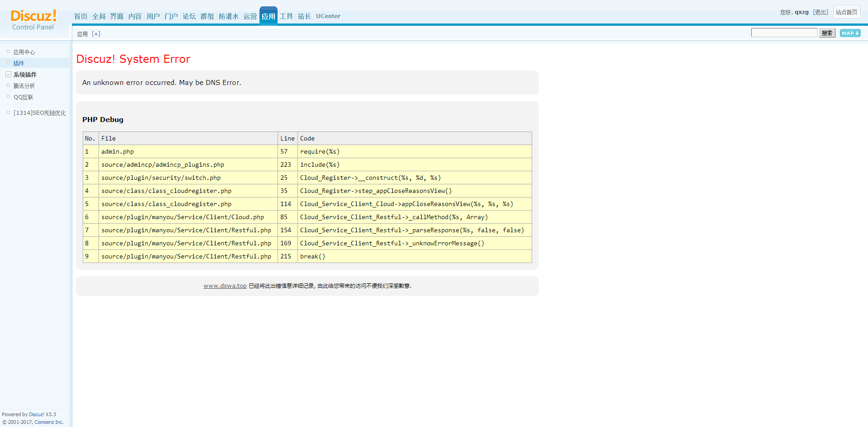Click the File column header

pyautogui.click(x=188, y=138)
